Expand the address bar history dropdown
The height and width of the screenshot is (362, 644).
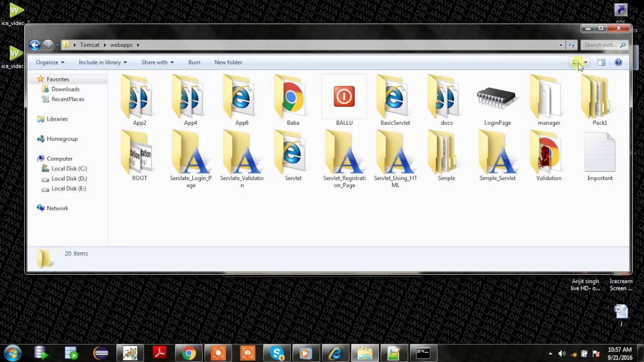(x=561, y=45)
